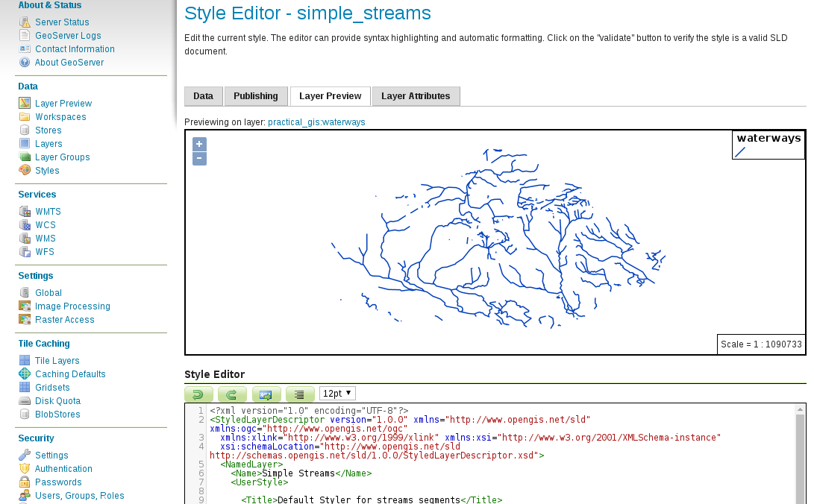Zoom out on the map preview
The height and width of the screenshot is (504, 814).
[x=199, y=158]
